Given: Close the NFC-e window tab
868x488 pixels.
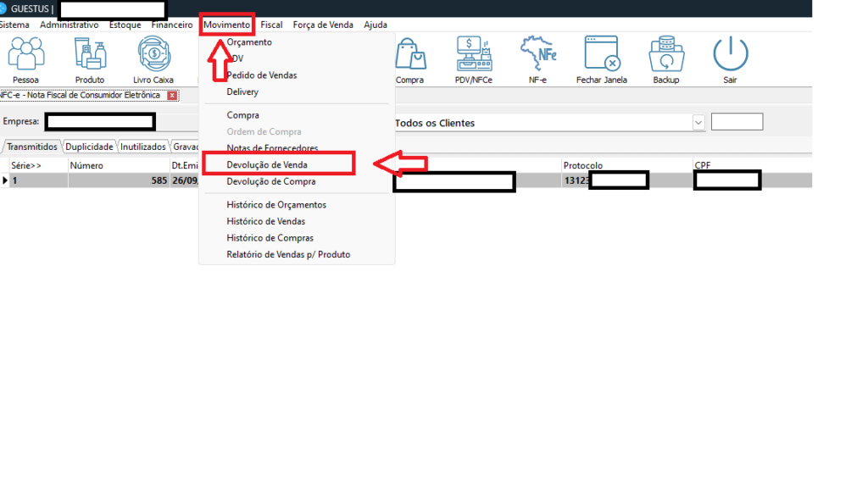Looking at the screenshot, I should (x=172, y=96).
